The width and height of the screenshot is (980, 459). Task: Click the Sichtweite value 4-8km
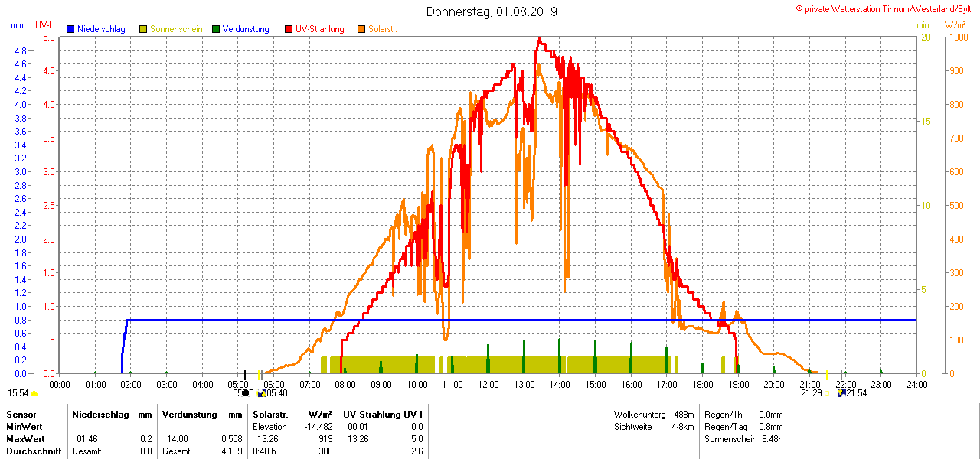[x=683, y=426]
